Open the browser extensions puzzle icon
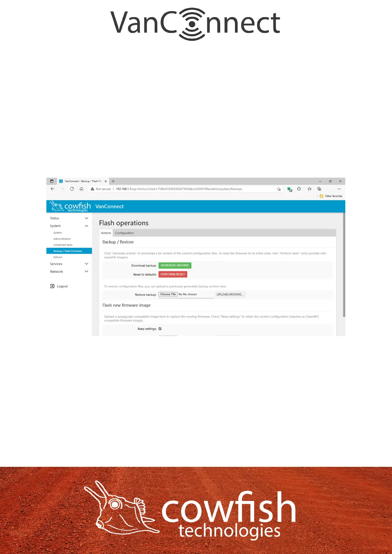The image size is (392, 554). pos(299,189)
